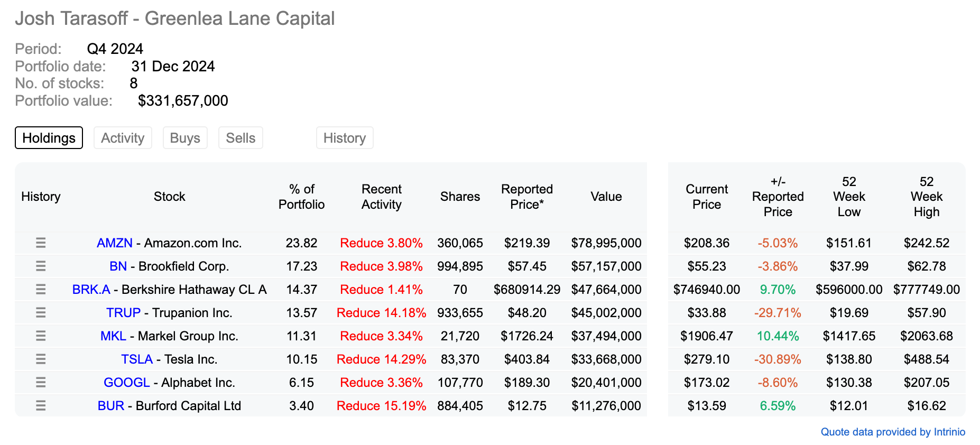Open the Sells tab
This screenshot has height=445, width=980.
click(x=241, y=138)
